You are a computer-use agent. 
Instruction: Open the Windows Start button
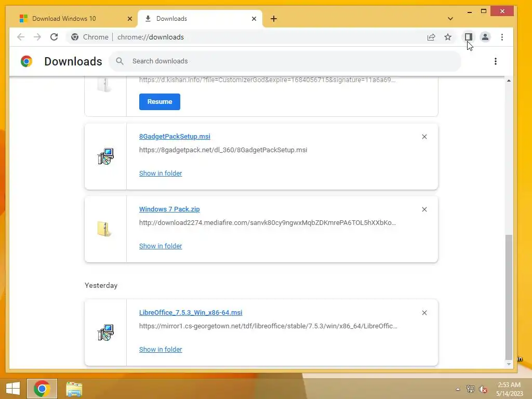pos(13,389)
